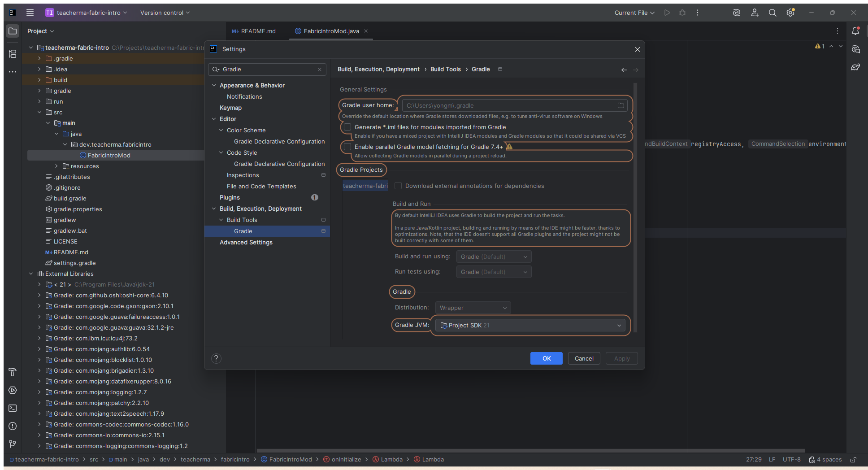Enable Generate *.iml files for Gradle modules
Viewport: 868px width, 470px height.
tap(347, 127)
